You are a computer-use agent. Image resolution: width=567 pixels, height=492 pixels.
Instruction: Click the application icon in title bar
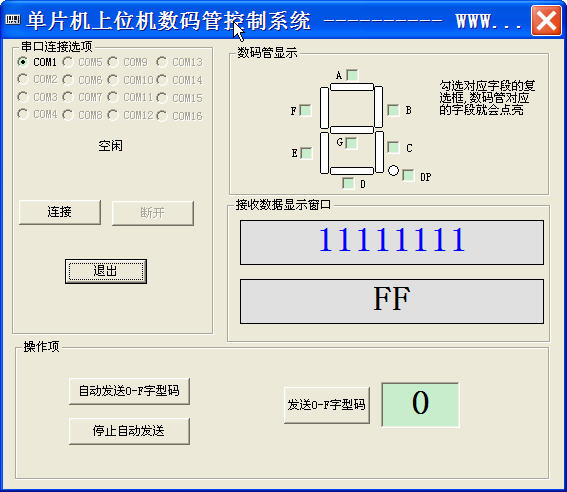13,20
